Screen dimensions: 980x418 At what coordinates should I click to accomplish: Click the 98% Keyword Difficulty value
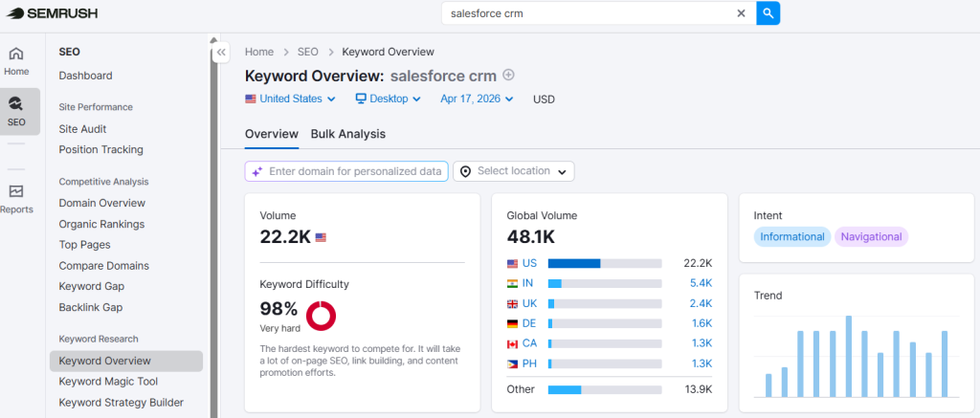[x=278, y=309]
